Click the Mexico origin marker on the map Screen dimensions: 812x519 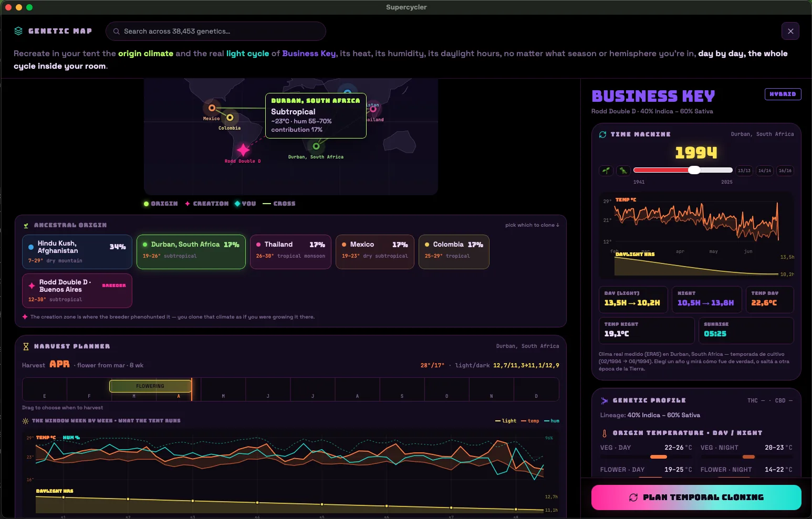pos(212,108)
